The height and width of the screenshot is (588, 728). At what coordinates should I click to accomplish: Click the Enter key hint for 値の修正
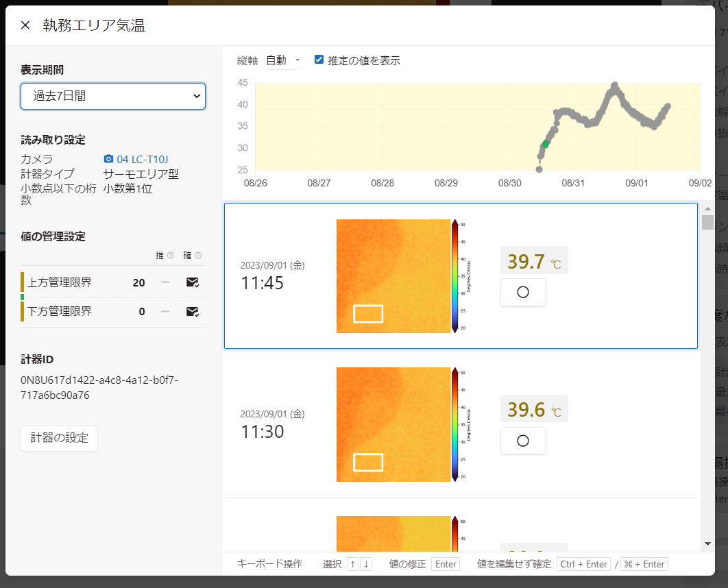(446, 564)
